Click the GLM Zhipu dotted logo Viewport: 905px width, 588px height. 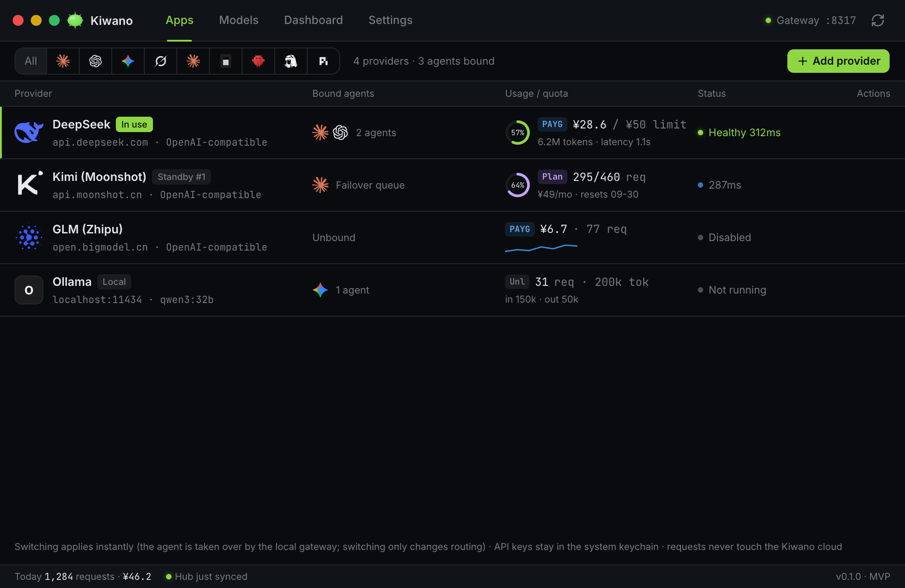point(29,237)
